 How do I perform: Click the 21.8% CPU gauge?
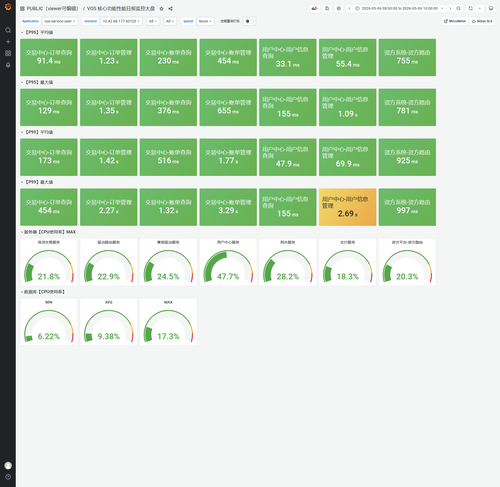(49, 262)
